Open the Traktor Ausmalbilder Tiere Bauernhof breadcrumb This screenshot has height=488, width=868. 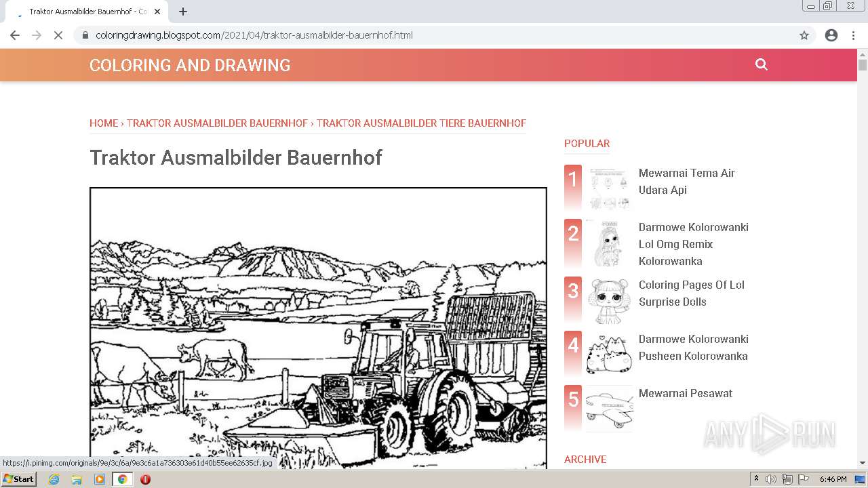(421, 123)
